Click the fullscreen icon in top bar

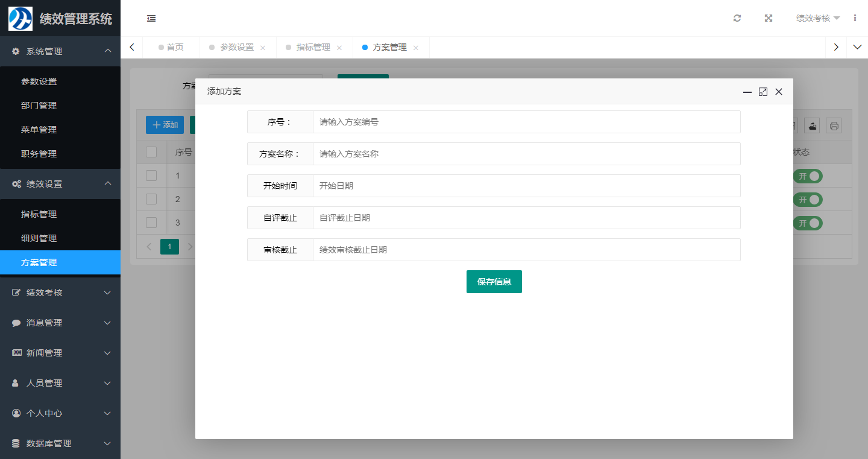[769, 18]
